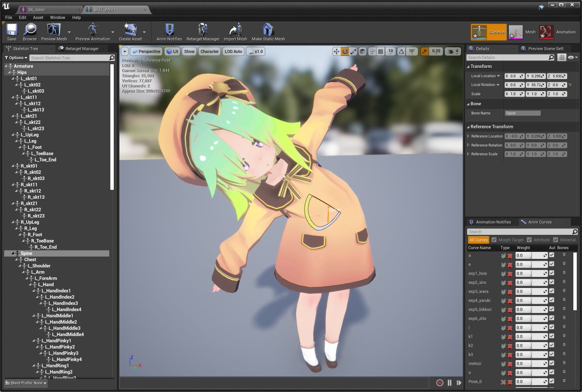The height and width of the screenshot is (392, 582).
Task: Open the File menu
Action: [9, 17]
